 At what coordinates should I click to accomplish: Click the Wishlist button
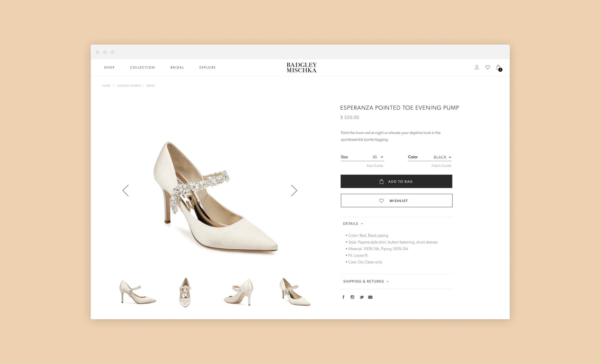pos(396,201)
